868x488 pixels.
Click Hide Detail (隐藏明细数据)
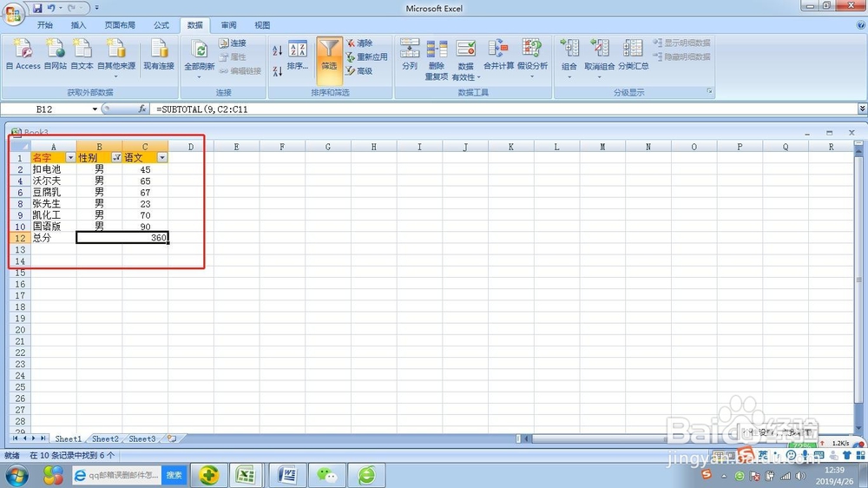click(682, 56)
